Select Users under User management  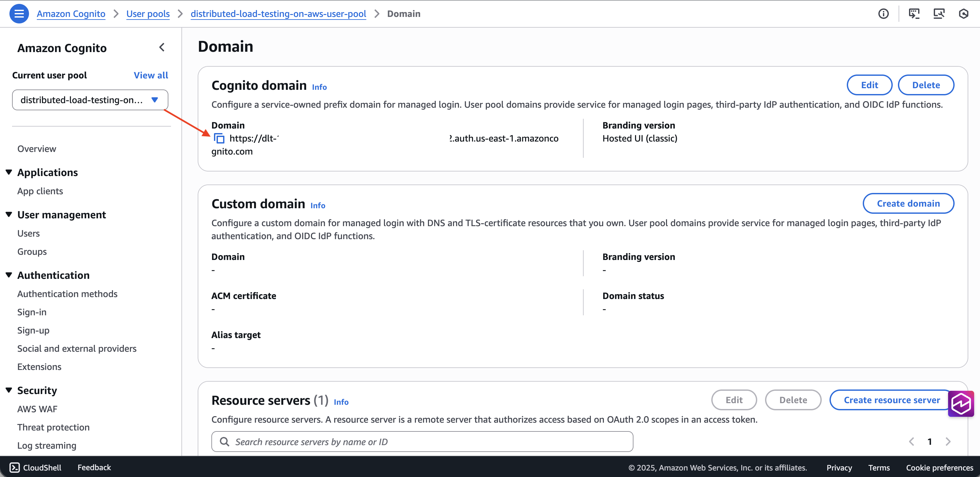point(28,233)
